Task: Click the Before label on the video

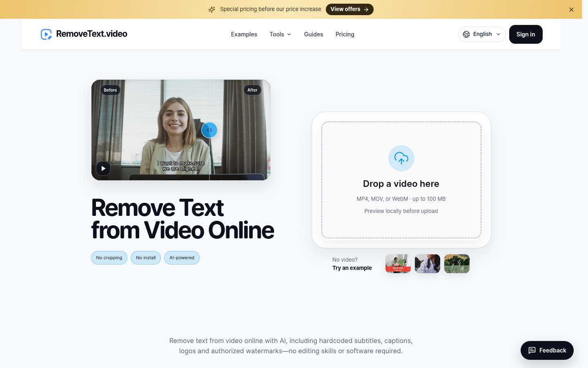Action: coord(110,90)
